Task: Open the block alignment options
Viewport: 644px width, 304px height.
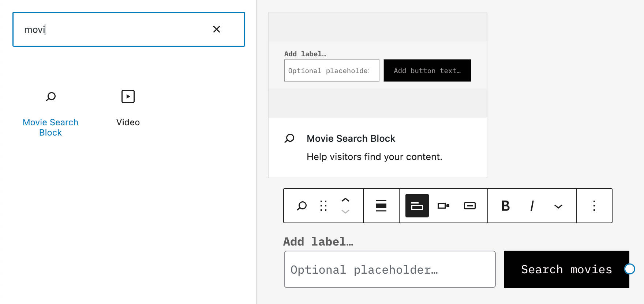Action: click(381, 206)
